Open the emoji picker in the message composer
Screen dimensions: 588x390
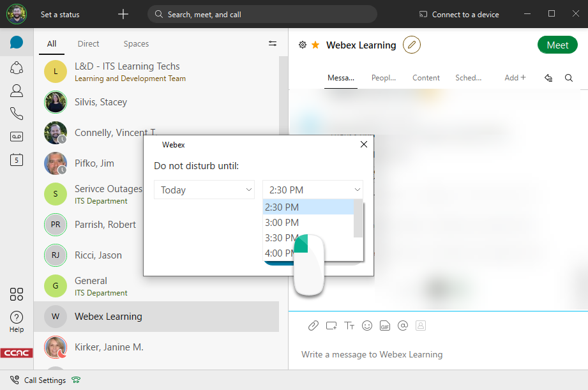point(367,326)
